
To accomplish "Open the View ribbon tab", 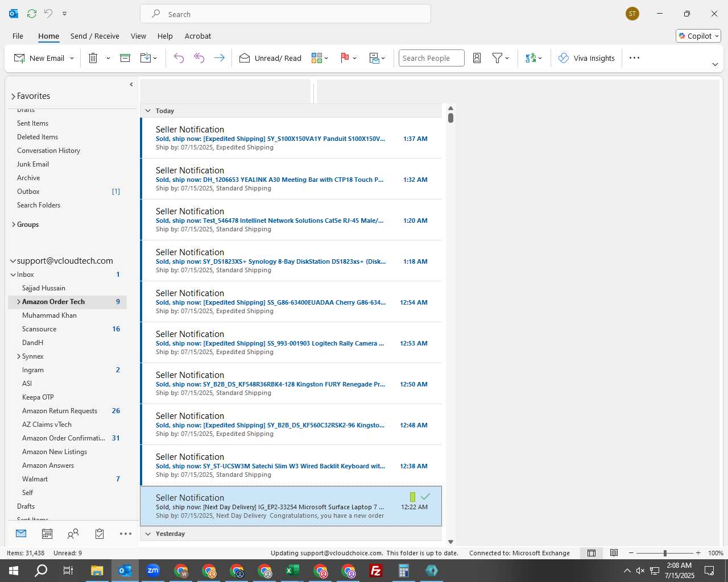I will point(138,36).
